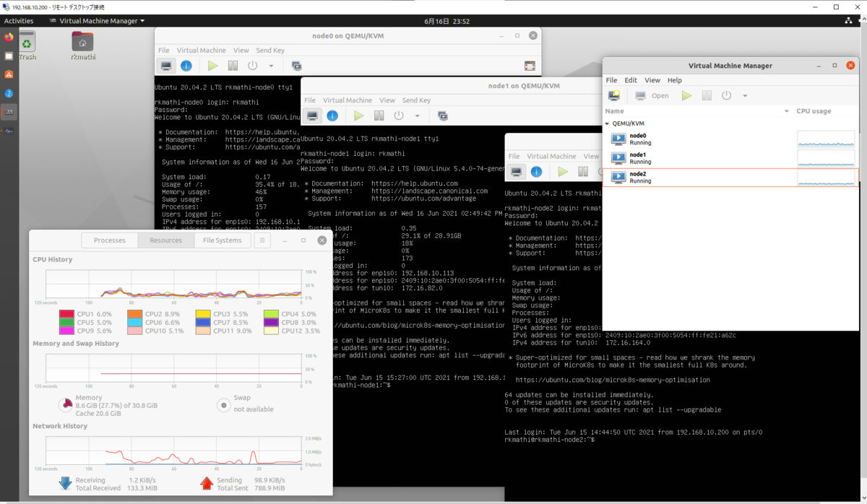The width and height of the screenshot is (867, 504).
Task: Manage snapshots in node1 window
Action: click(x=442, y=116)
